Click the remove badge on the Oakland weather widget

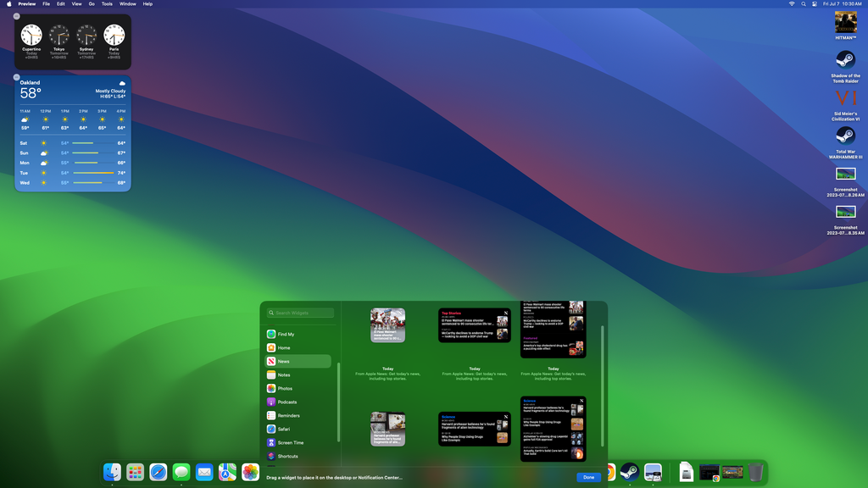click(16, 77)
